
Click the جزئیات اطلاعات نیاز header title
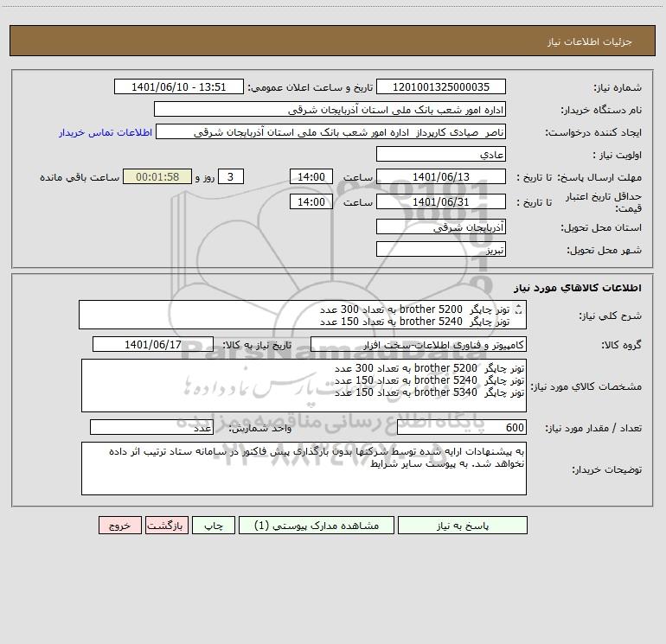click(x=590, y=41)
